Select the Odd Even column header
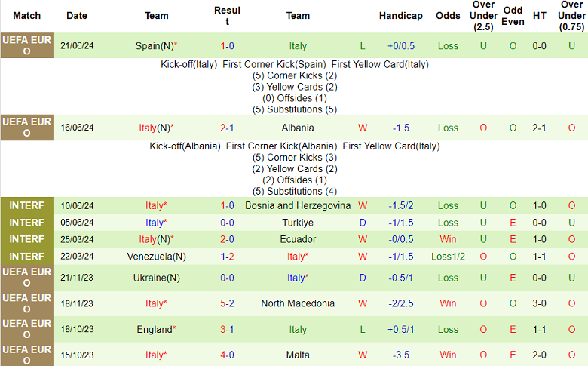Image resolution: width=588 pixels, height=366 pixels. click(x=513, y=15)
